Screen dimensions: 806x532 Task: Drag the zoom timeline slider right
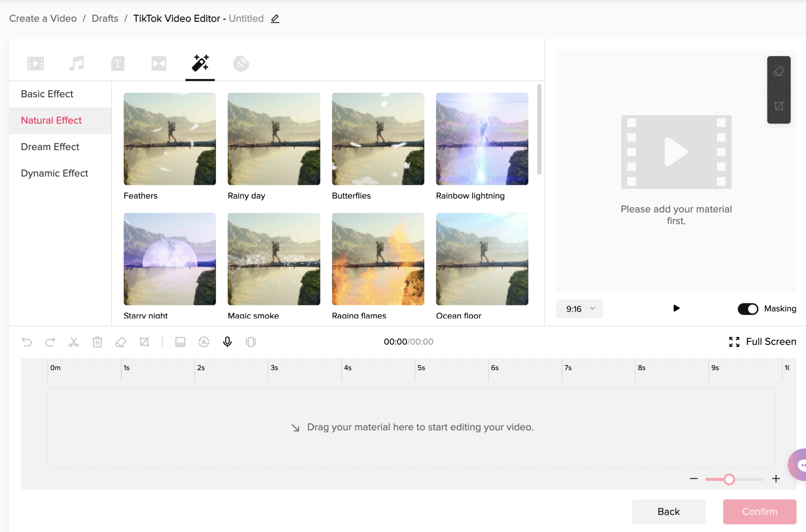pos(729,478)
